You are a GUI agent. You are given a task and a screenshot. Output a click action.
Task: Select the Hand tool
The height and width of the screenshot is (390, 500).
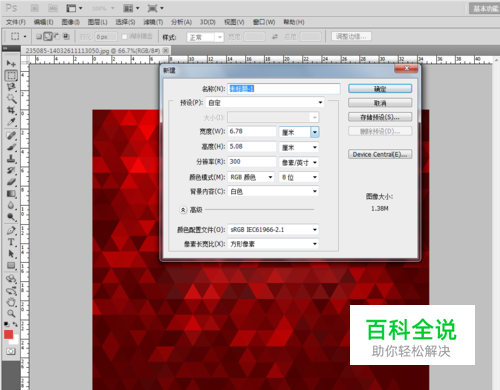(x=11, y=302)
